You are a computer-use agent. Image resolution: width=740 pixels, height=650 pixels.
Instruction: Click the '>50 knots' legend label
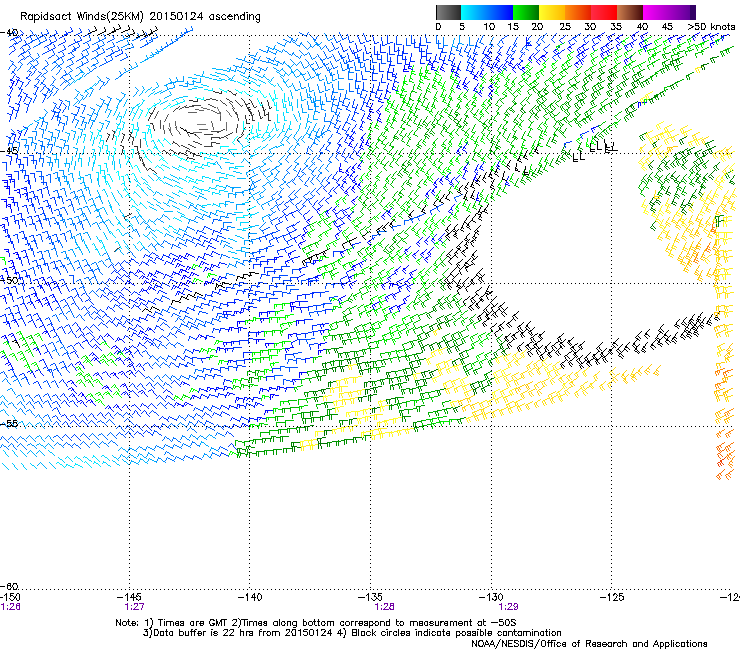[x=711, y=26]
